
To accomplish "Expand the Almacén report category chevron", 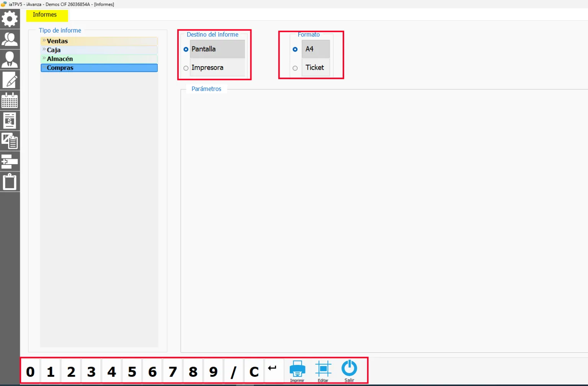I will tap(44, 58).
